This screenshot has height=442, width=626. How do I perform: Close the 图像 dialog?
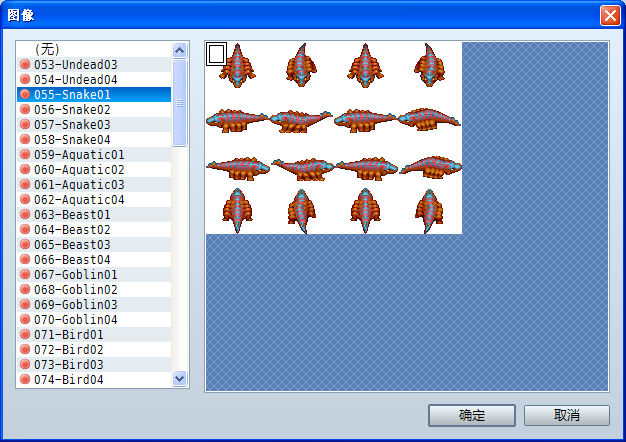coord(610,16)
